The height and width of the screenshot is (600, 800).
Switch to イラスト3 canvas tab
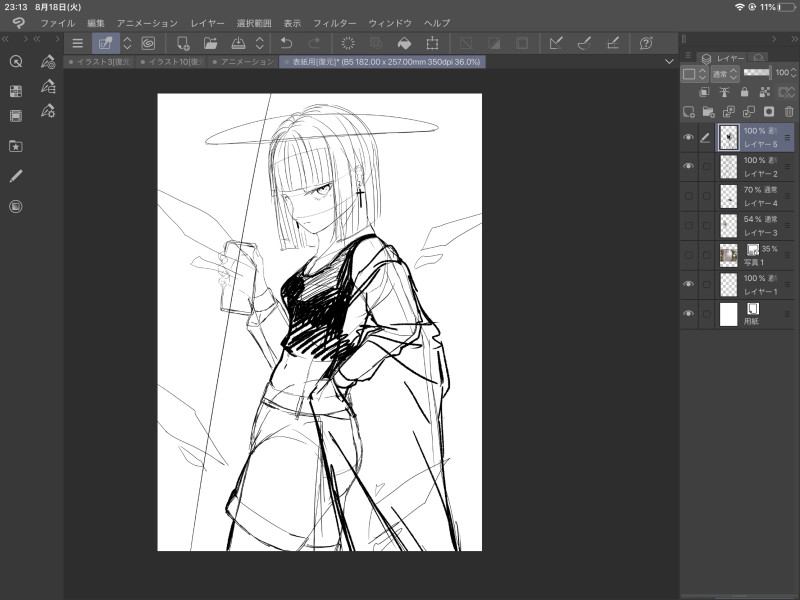(x=99, y=62)
